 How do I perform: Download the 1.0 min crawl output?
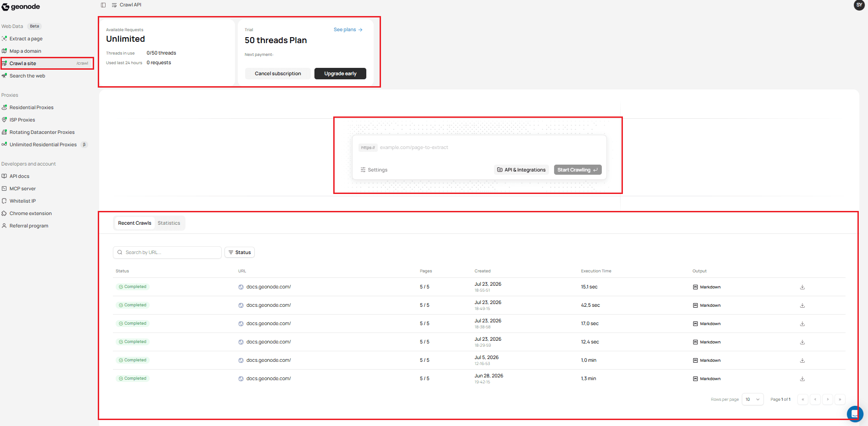point(802,360)
